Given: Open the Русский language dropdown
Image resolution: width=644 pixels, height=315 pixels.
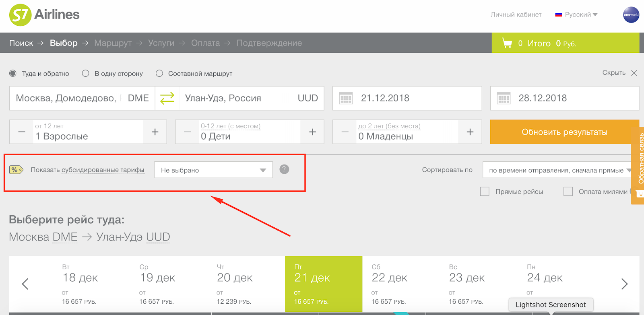Looking at the screenshot, I should [x=576, y=14].
